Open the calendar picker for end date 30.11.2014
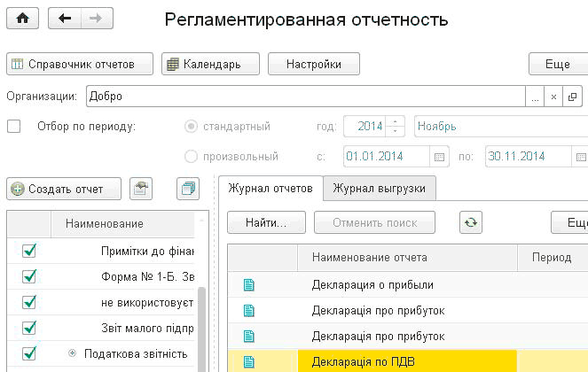588x372 pixels. 581,158
